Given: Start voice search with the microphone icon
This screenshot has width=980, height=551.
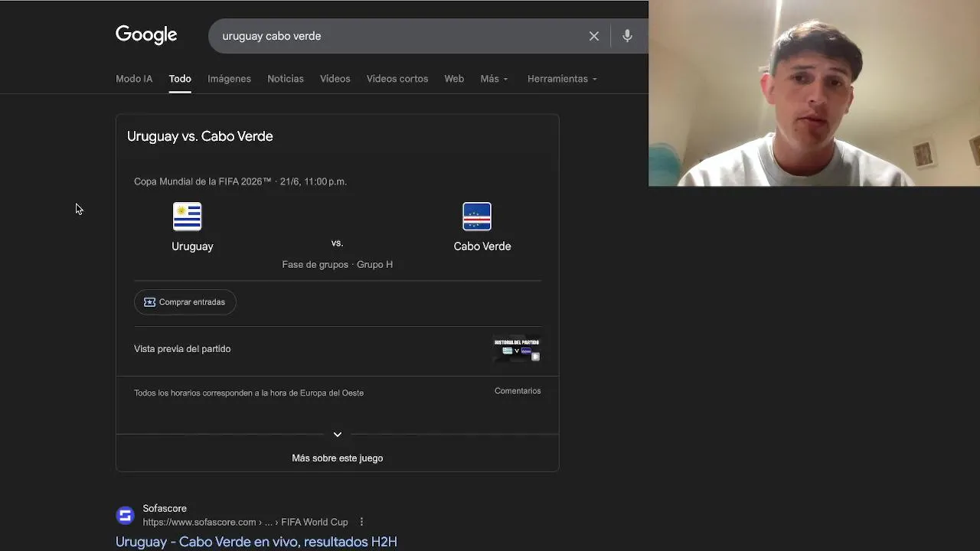Looking at the screenshot, I should tap(627, 36).
